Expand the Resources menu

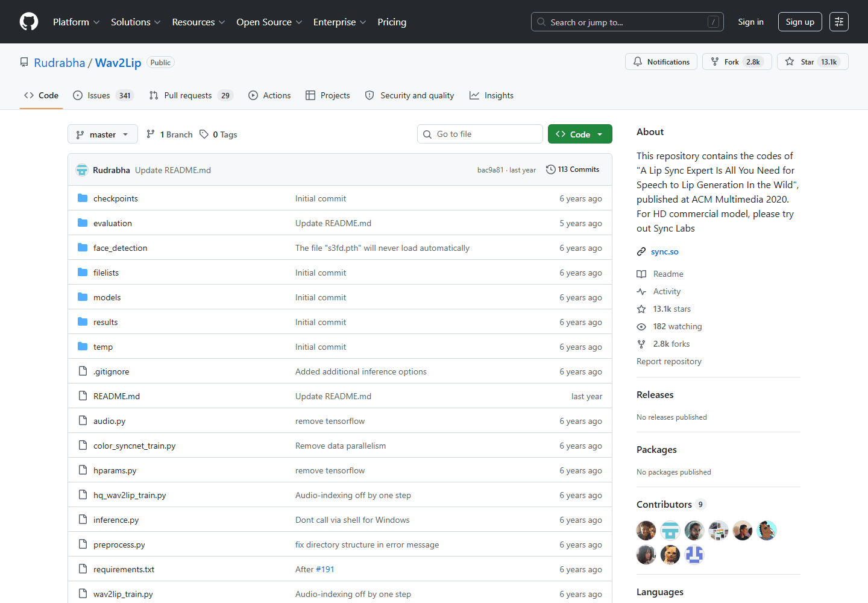[198, 22]
